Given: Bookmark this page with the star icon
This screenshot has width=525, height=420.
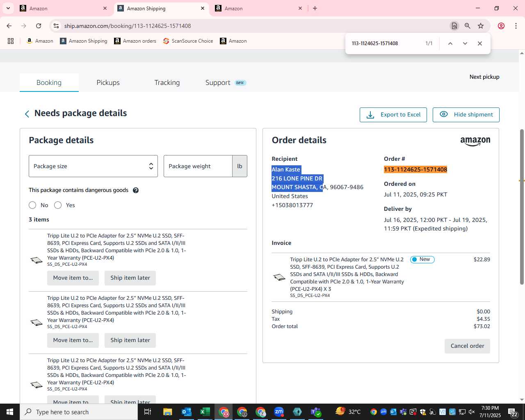Looking at the screenshot, I should [x=481, y=26].
